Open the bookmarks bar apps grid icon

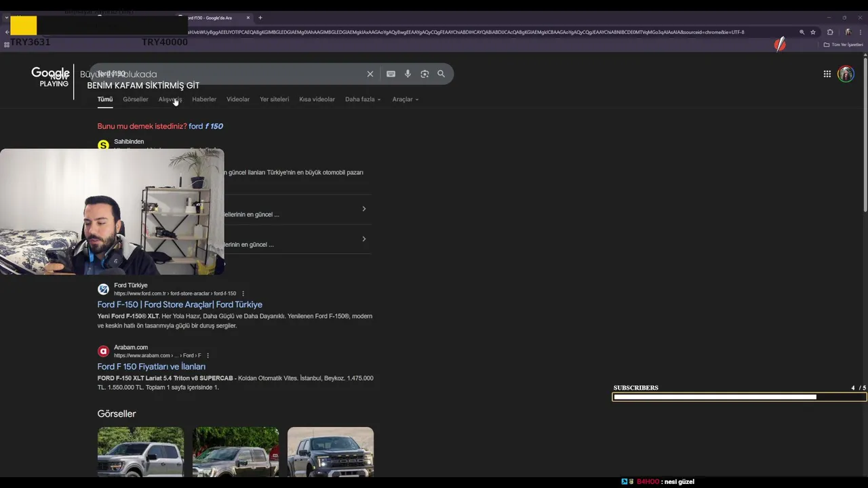point(7,45)
